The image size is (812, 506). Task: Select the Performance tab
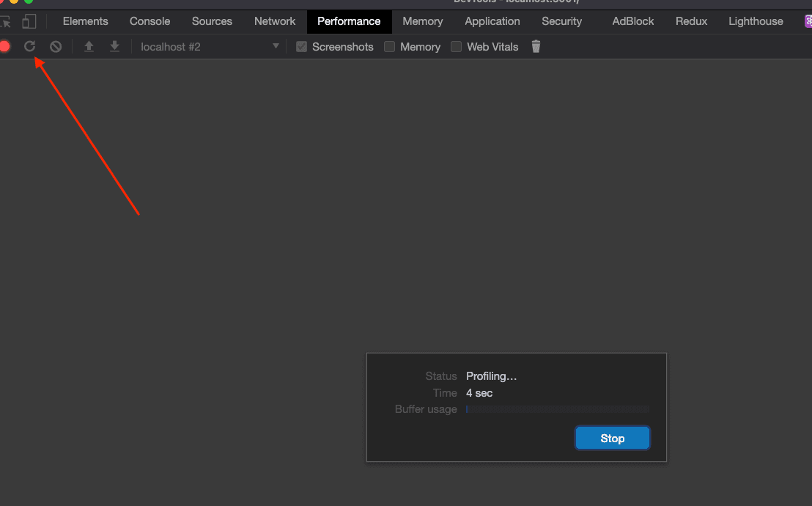pyautogui.click(x=349, y=21)
